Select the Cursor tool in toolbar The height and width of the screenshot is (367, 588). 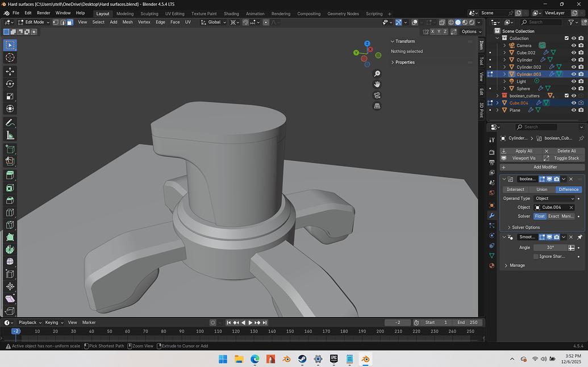[x=10, y=57]
